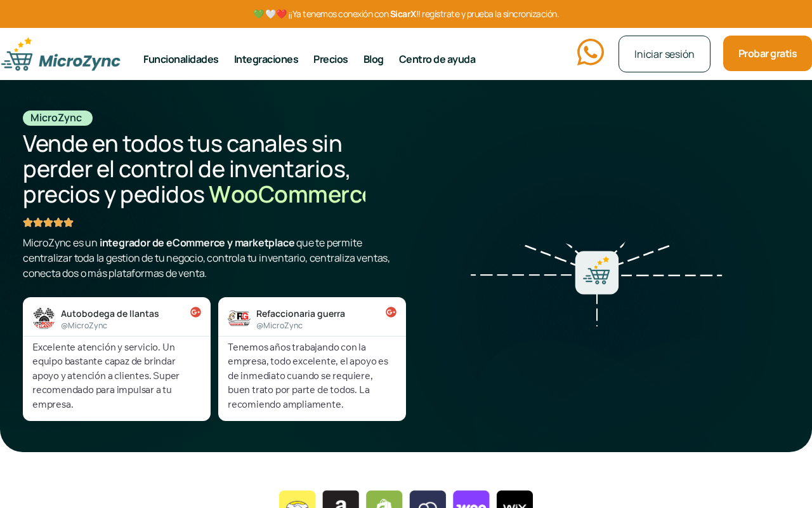
Task: Click the central cart icon in diagram
Action: tap(597, 272)
